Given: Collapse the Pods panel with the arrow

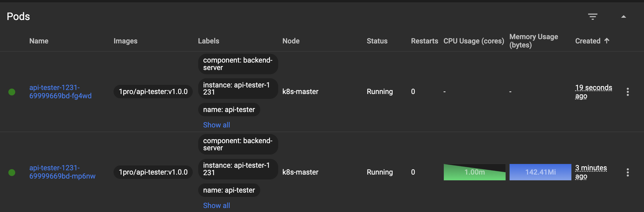Looking at the screenshot, I should (623, 17).
